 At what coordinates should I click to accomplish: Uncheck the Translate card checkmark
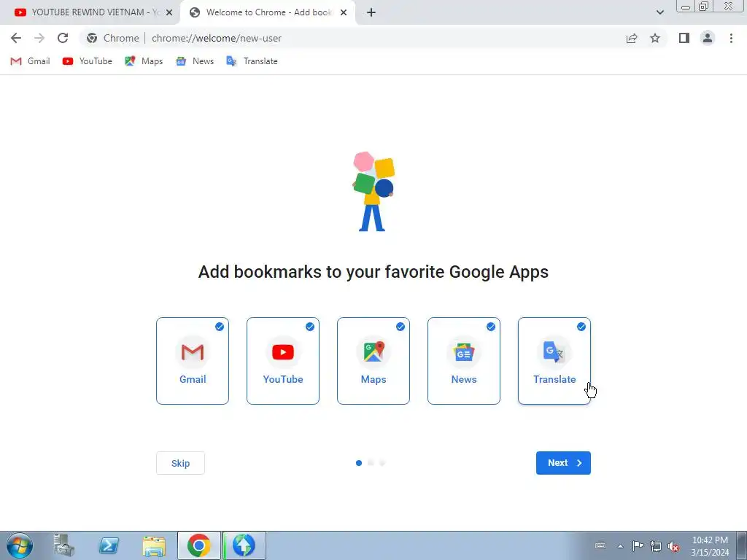(x=581, y=327)
